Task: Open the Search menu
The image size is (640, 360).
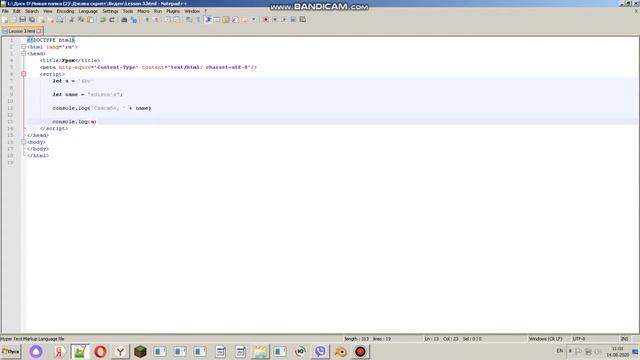Action: [x=32, y=11]
